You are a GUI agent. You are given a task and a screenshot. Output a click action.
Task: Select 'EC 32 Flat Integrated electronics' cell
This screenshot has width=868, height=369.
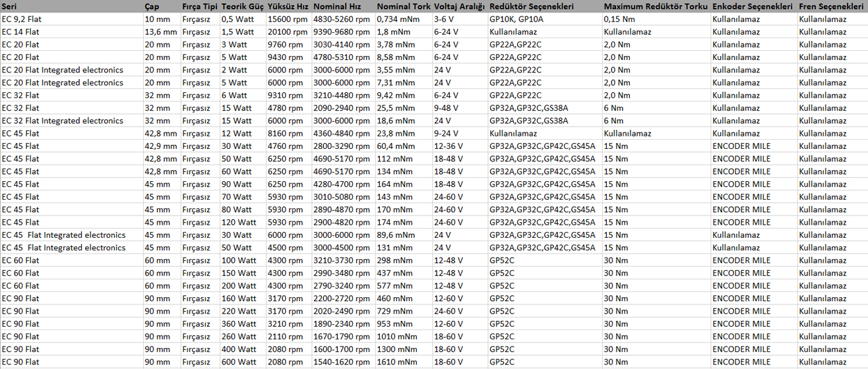coord(71,121)
